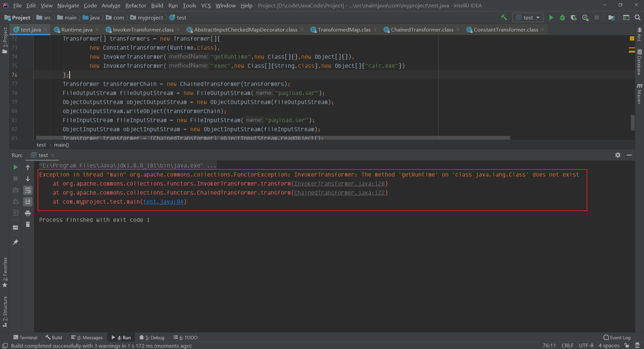Run the test configuration from toolbar
Image resolution: width=644 pixels, height=349 pixels.
551,17
